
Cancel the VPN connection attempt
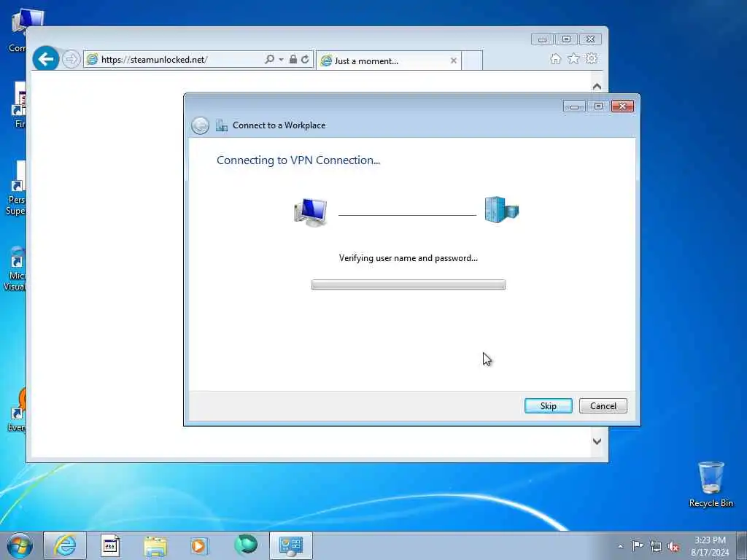pos(603,405)
